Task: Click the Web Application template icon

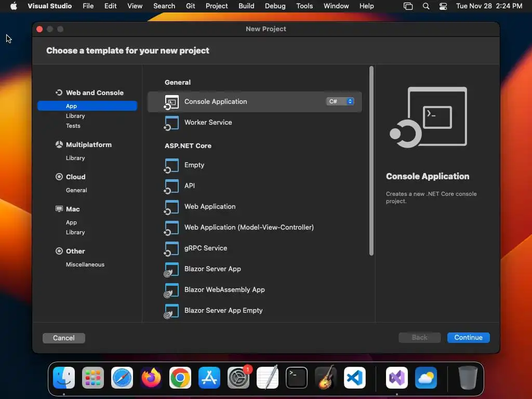Action: point(171,207)
